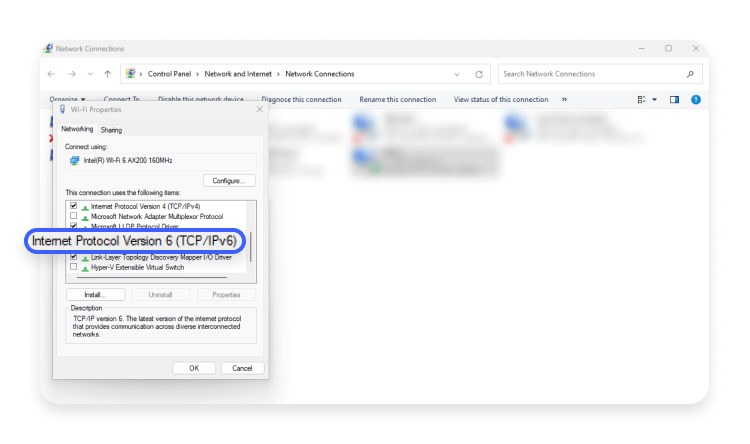
Task: Select the Networking tab
Action: coord(77,129)
